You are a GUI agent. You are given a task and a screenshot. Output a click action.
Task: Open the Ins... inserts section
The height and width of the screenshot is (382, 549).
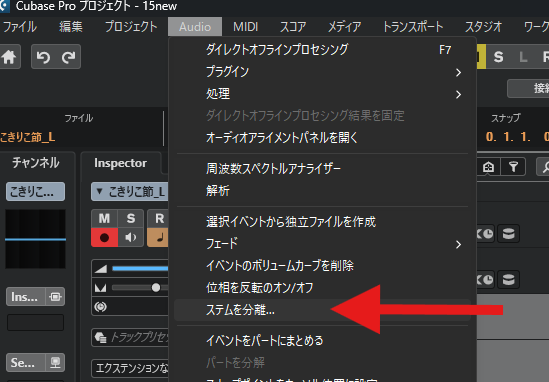(25, 297)
